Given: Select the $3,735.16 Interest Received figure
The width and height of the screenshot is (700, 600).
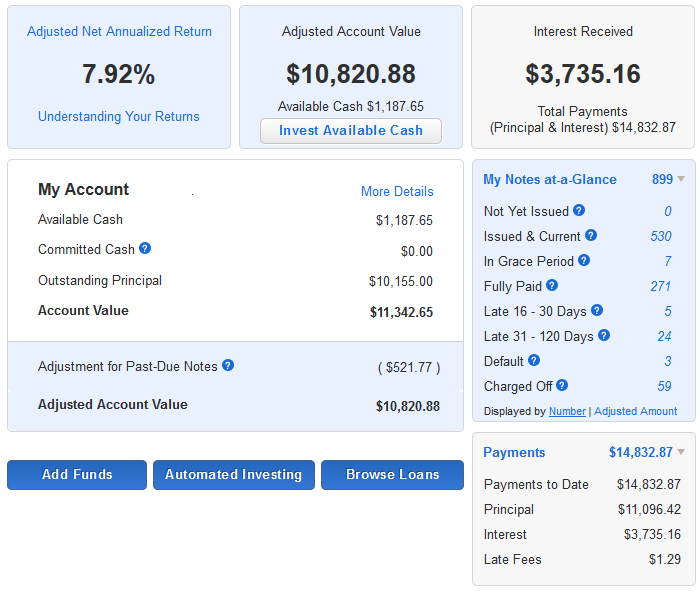Looking at the screenshot, I should point(583,74).
